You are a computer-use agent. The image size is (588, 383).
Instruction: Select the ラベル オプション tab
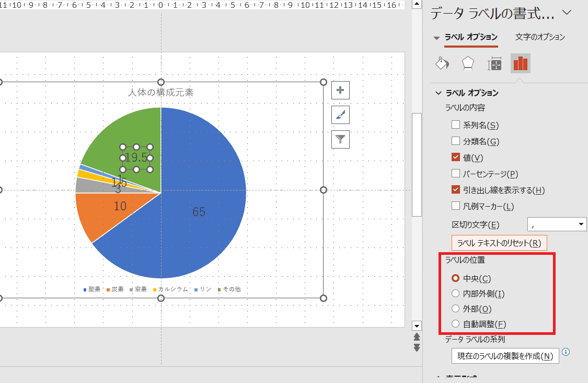(470, 37)
